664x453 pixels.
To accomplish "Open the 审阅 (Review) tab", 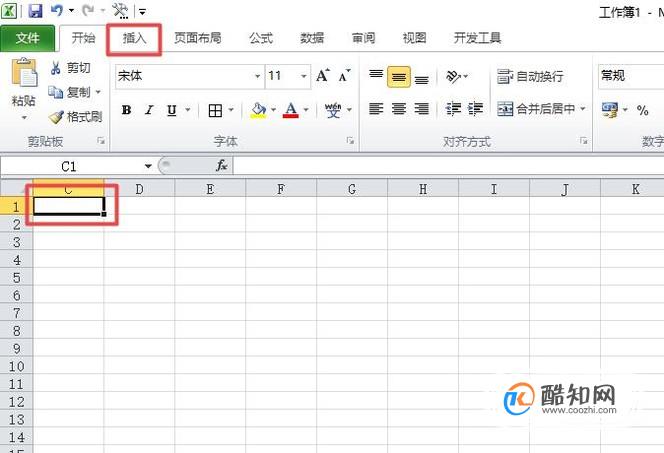I will pyautogui.click(x=363, y=38).
